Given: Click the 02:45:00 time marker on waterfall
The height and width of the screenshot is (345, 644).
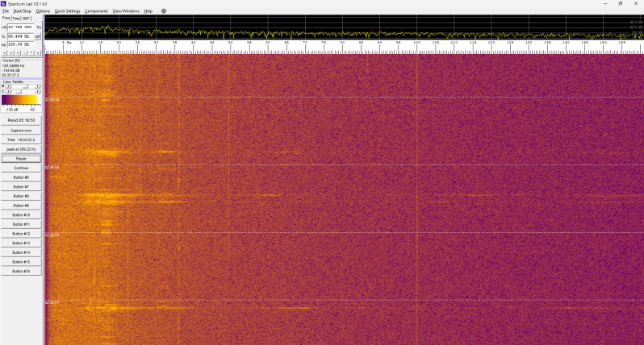Looking at the screenshot, I should (52, 100).
